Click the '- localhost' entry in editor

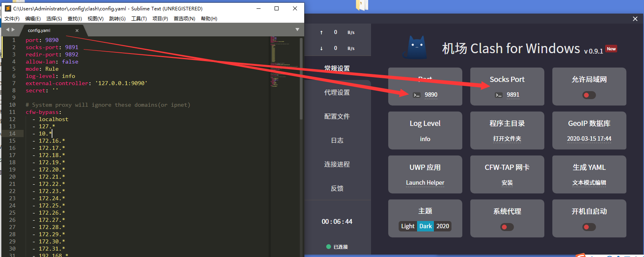point(50,119)
